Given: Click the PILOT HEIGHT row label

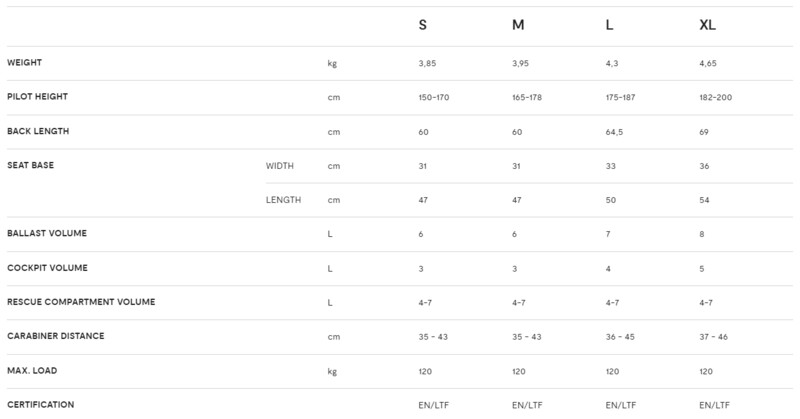Looking at the screenshot, I should click(37, 96).
